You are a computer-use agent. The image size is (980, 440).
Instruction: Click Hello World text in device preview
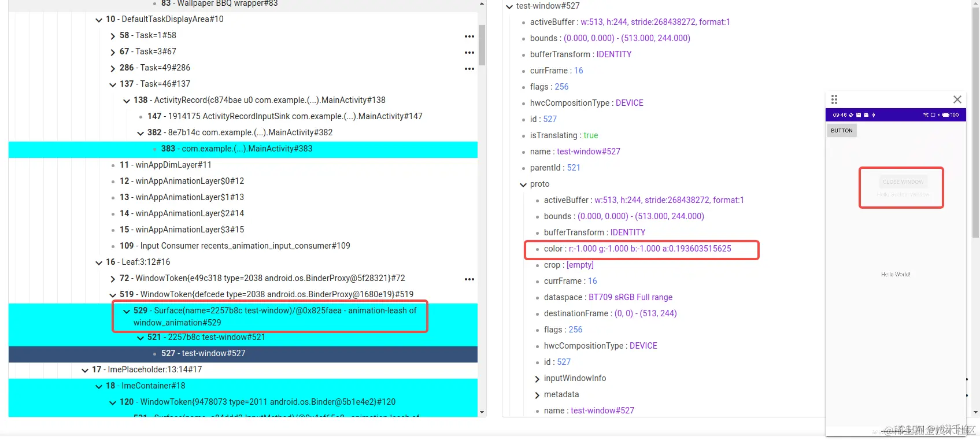896,275
